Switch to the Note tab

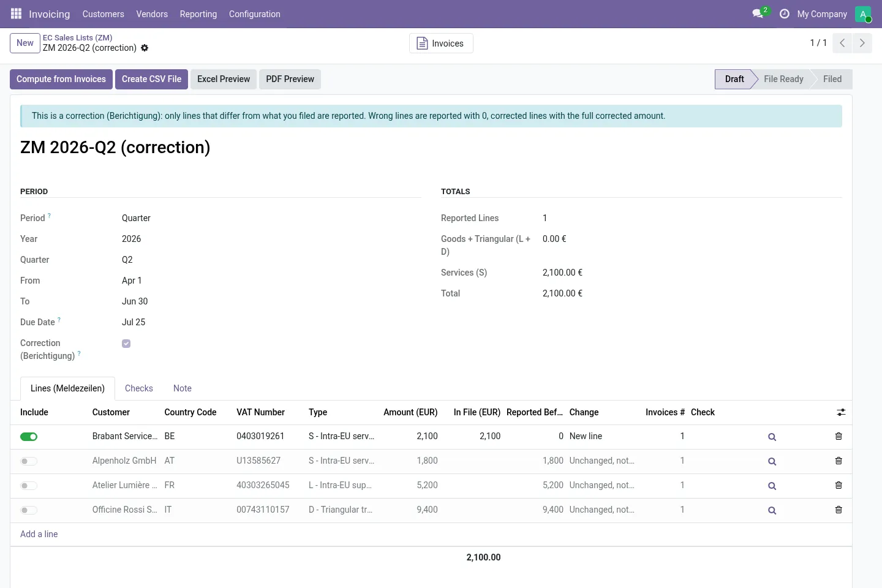click(183, 388)
